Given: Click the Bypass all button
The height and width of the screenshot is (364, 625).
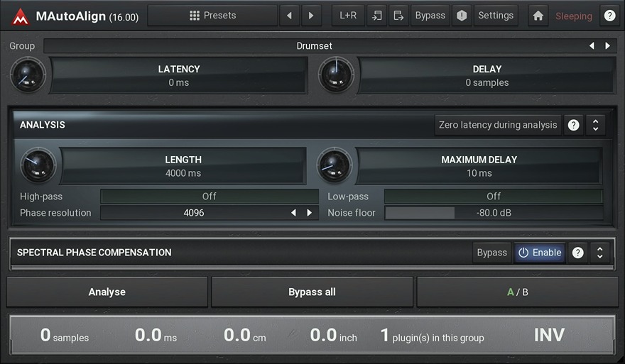Looking at the screenshot, I should click(312, 292).
